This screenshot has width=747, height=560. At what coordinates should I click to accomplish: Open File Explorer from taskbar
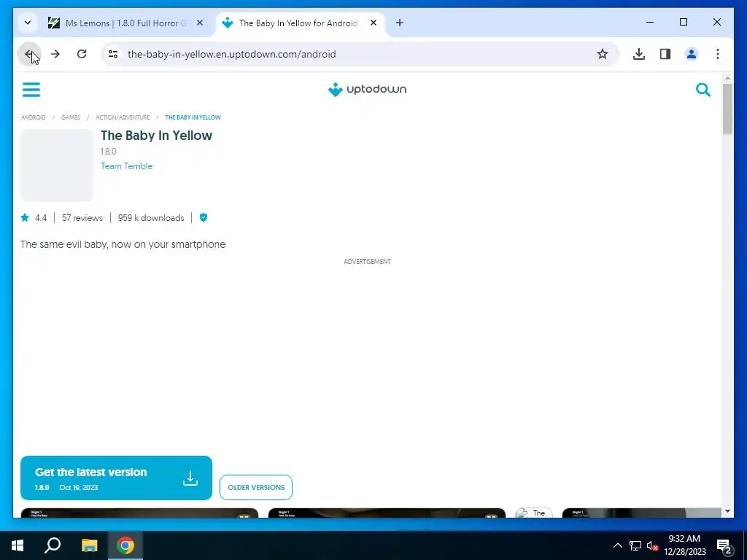(89, 545)
